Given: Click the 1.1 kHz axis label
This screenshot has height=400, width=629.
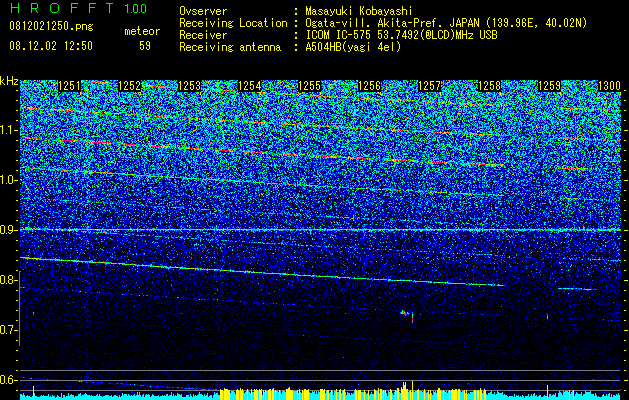Looking at the screenshot, I should (x=10, y=130).
